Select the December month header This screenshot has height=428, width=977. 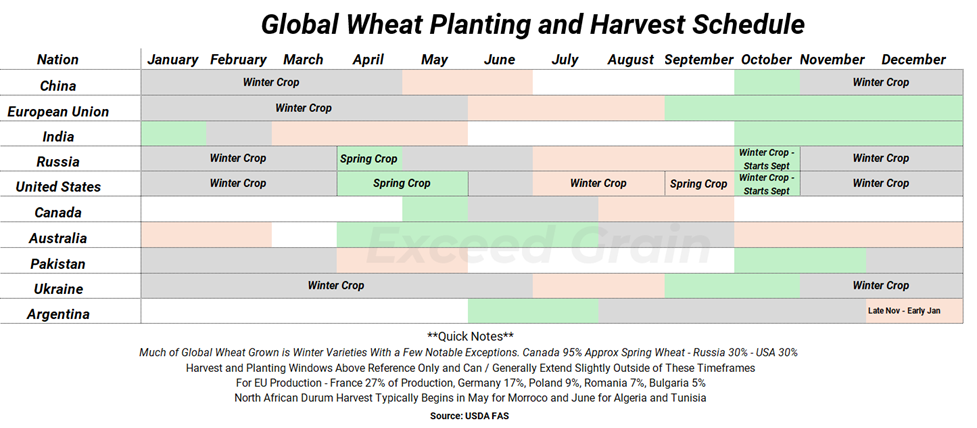pyautogui.click(x=913, y=60)
